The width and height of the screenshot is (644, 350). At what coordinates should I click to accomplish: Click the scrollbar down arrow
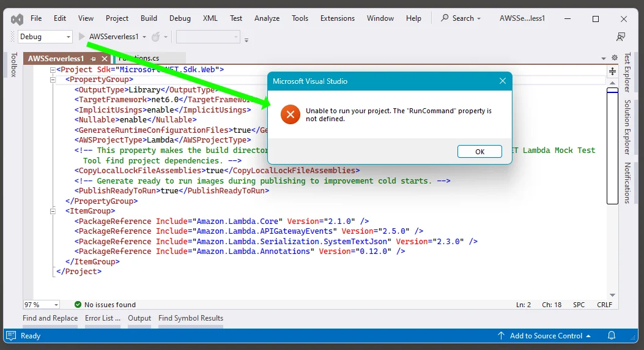pyautogui.click(x=612, y=295)
